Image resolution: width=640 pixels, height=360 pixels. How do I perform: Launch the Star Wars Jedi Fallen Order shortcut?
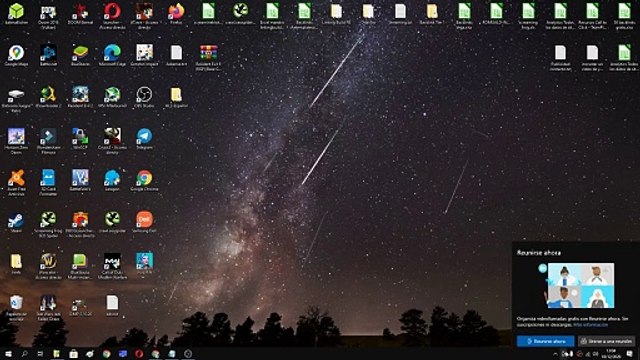(x=48, y=308)
